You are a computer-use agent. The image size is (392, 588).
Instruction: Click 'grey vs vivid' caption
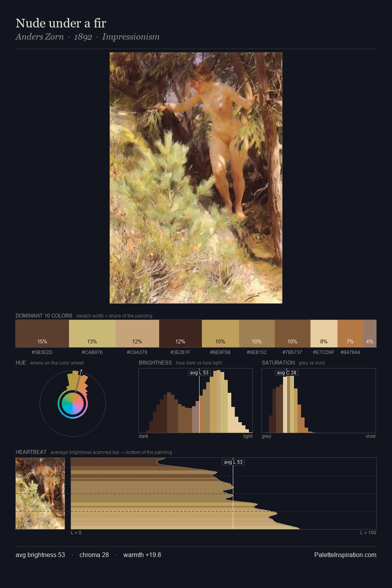[x=312, y=363]
